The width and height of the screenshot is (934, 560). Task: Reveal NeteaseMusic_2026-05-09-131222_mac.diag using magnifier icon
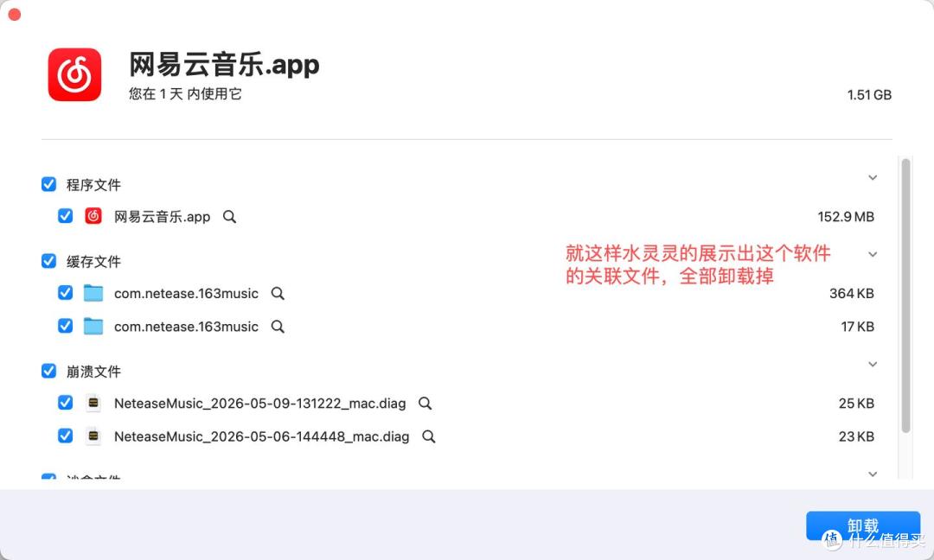tap(425, 404)
